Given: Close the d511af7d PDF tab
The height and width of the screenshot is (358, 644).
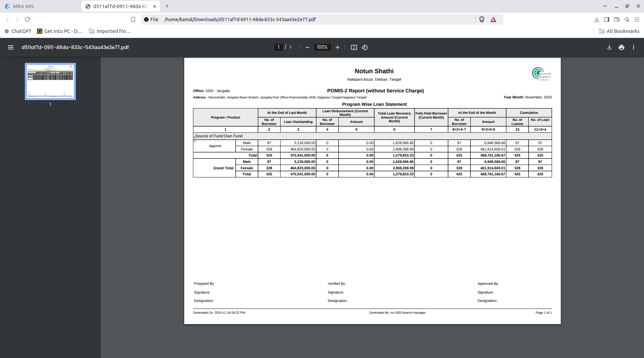Looking at the screenshot, I should tap(155, 6).
